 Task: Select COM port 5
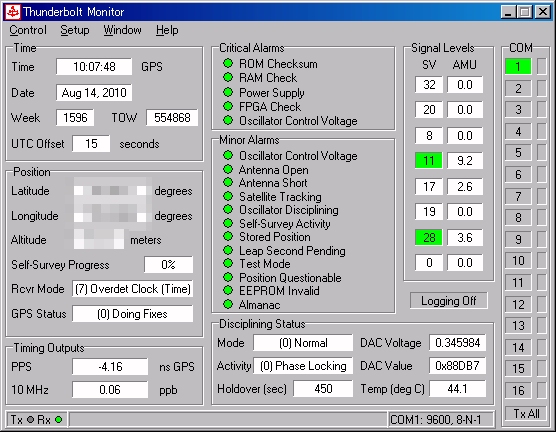click(x=518, y=153)
